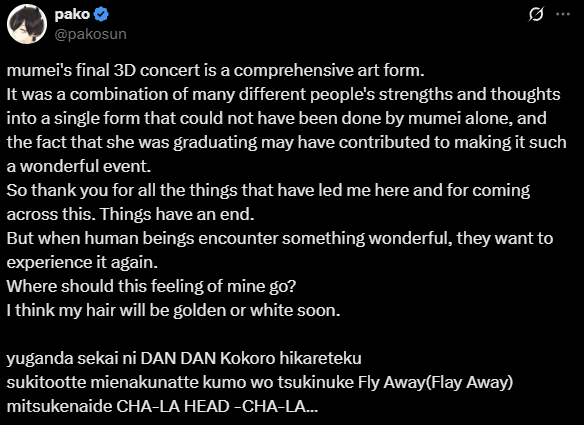Click the lyric line 'yuganda sekai ni DAN DAN'

coord(184,358)
